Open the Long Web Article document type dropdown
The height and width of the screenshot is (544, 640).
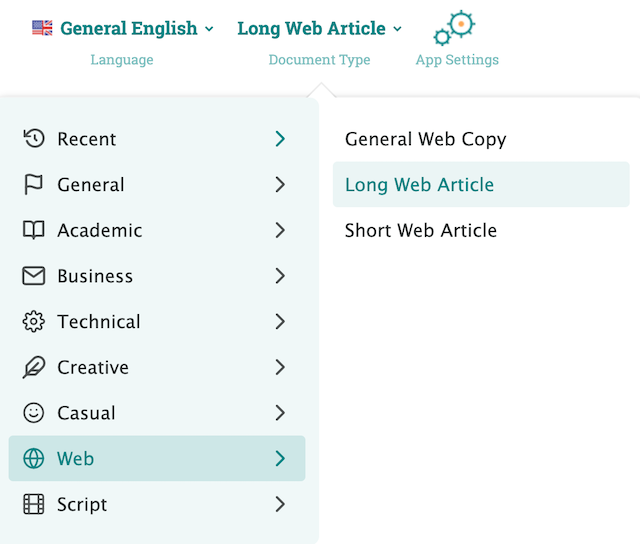tap(319, 28)
